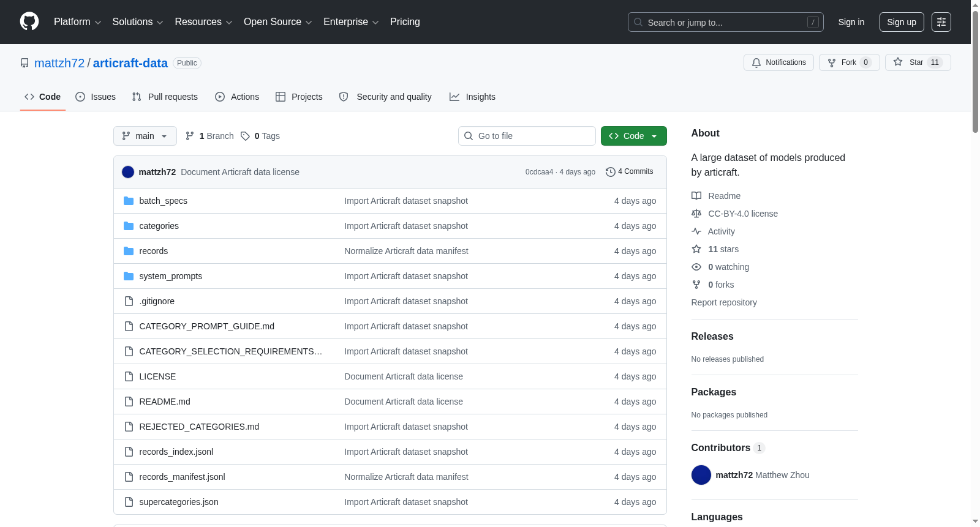Click the search magnifier icon in header
The width and height of the screenshot is (980, 527).
[638, 22]
